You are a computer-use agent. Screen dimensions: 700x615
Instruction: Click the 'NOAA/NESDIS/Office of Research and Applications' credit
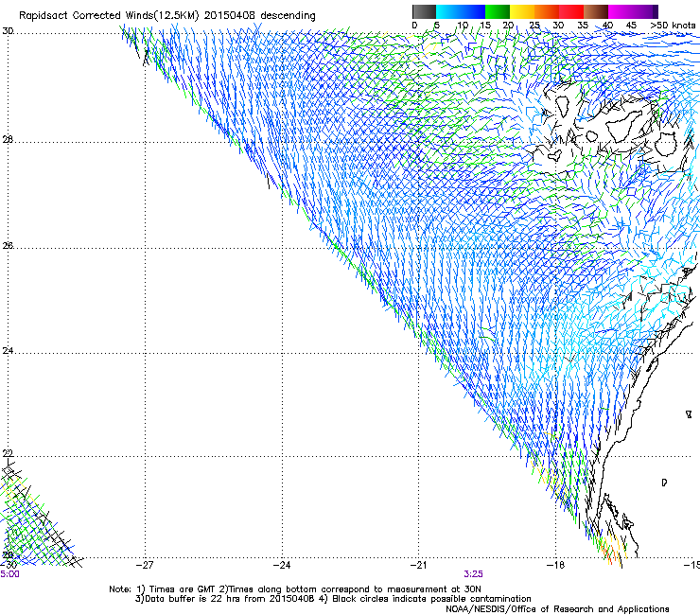[557, 609]
